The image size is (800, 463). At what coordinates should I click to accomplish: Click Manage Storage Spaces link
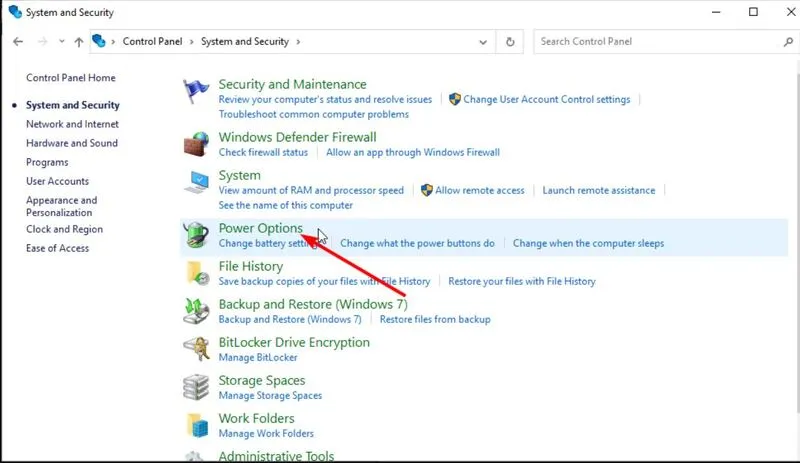pyautogui.click(x=270, y=396)
